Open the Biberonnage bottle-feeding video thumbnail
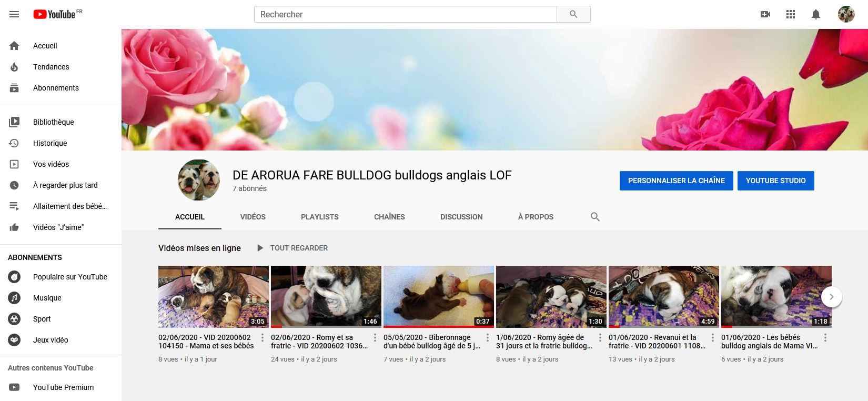 tap(439, 297)
